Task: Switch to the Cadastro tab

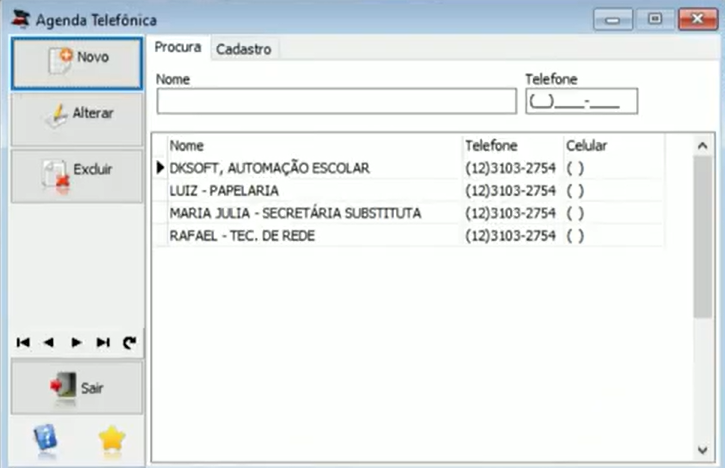Action: tap(244, 49)
